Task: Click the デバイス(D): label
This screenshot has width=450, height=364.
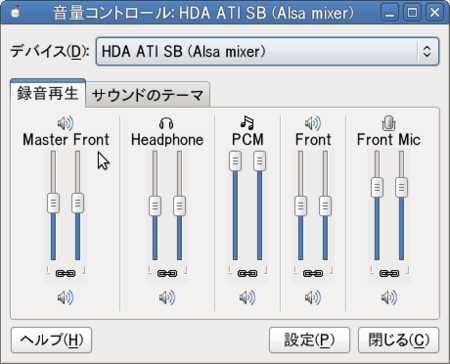Action: tap(50, 52)
